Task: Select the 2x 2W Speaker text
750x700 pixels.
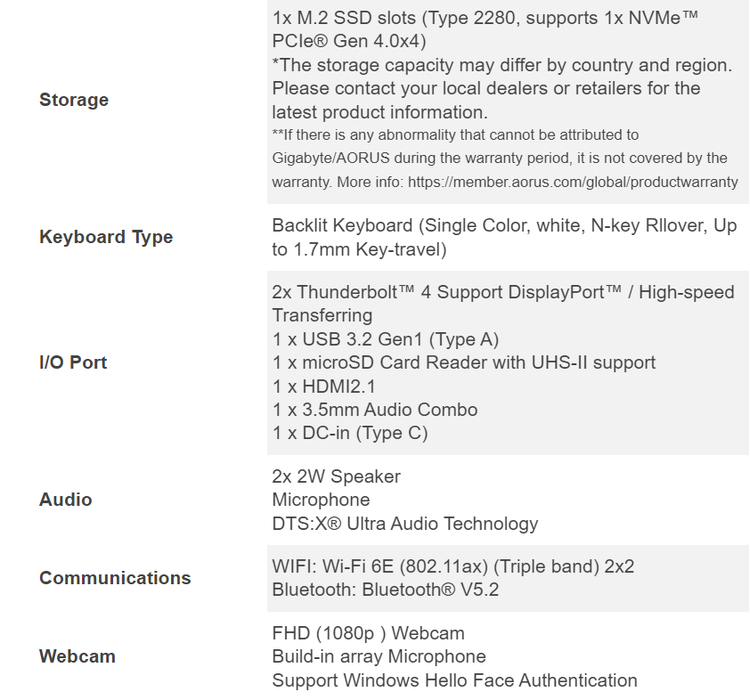Action: click(x=337, y=476)
